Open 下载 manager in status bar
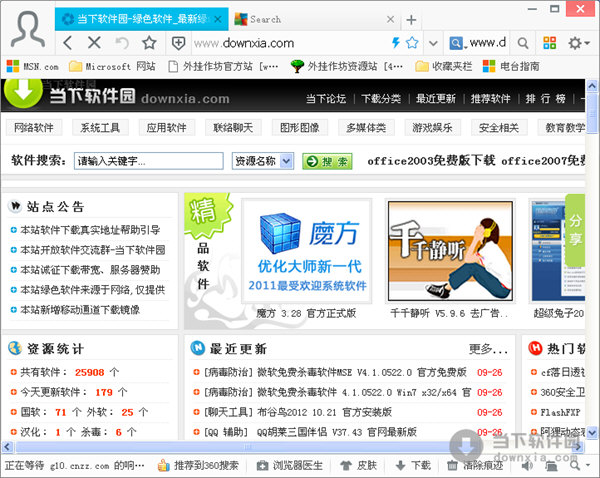The image size is (600, 478). point(413,465)
